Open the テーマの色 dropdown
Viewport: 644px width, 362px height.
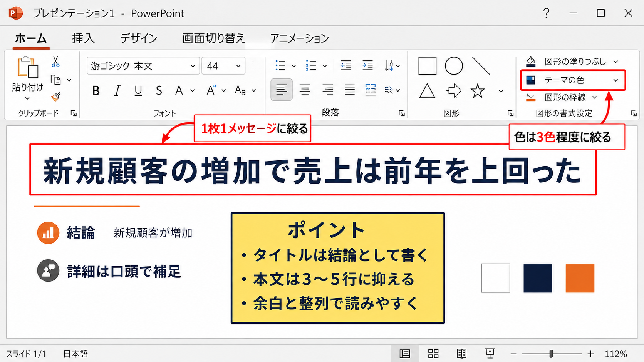pyautogui.click(x=573, y=80)
